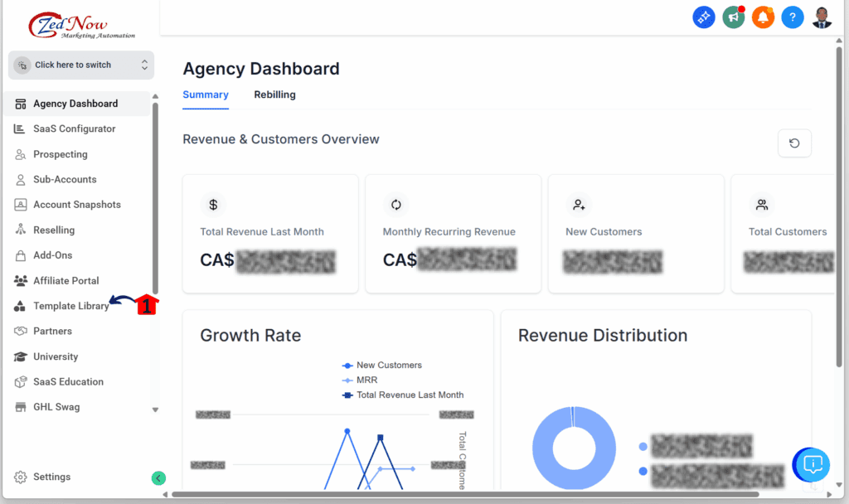Open the user profile avatar
Viewport: 849px width, 504px height.
click(x=822, y=17)
